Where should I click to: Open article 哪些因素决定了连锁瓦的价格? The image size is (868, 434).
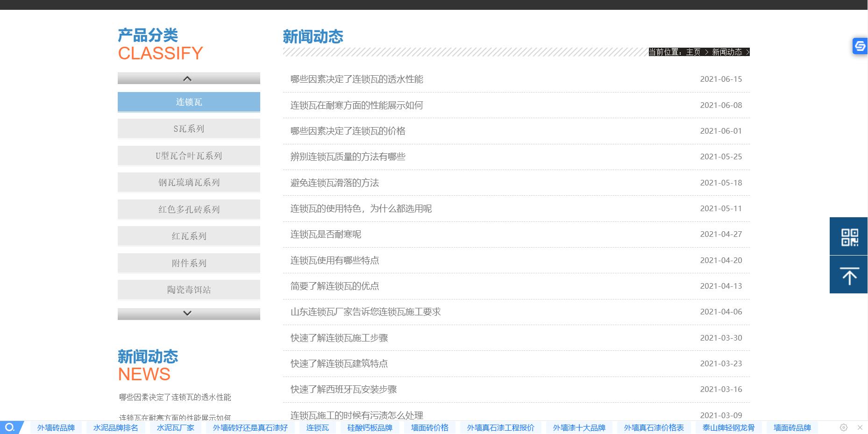pos(348,131)
